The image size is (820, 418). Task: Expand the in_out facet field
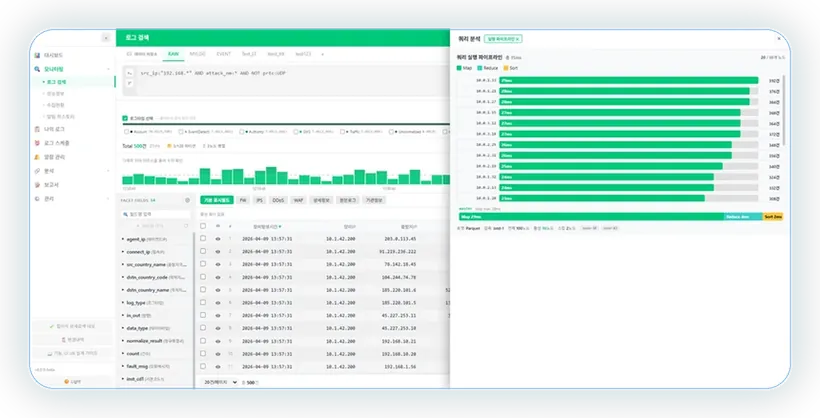pos(123,315)
